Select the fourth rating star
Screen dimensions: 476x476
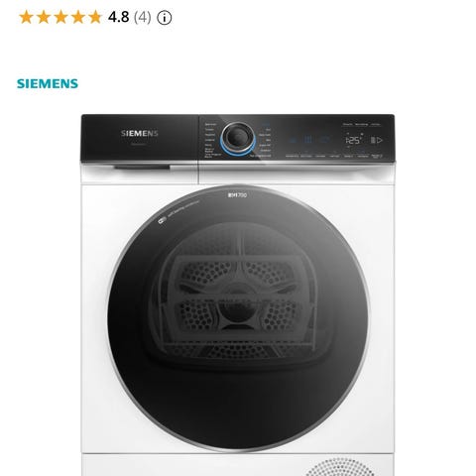78,17
